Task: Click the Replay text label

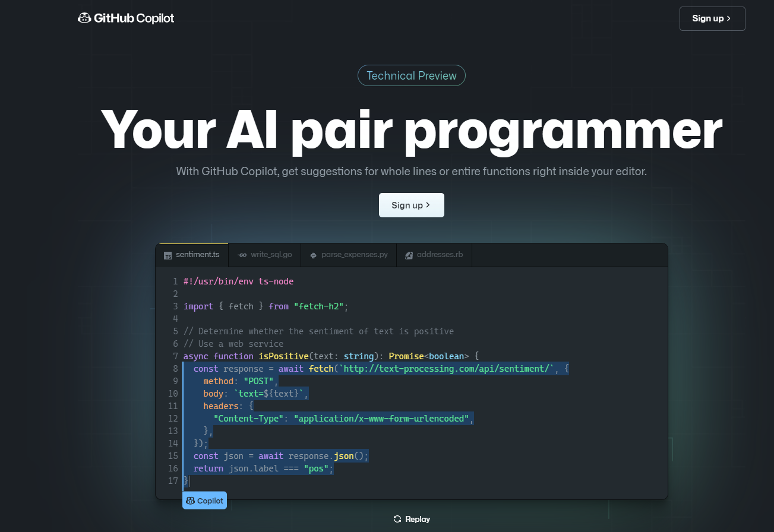Action: pos(418,519)
